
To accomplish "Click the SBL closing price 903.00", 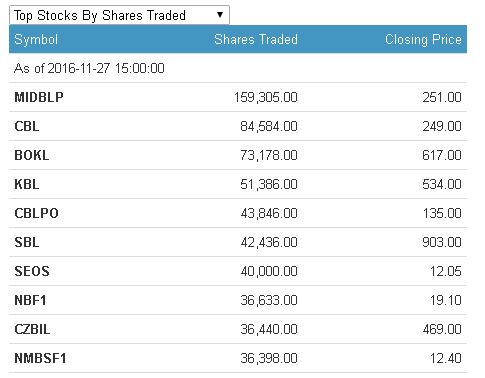I will click(442, 242).
